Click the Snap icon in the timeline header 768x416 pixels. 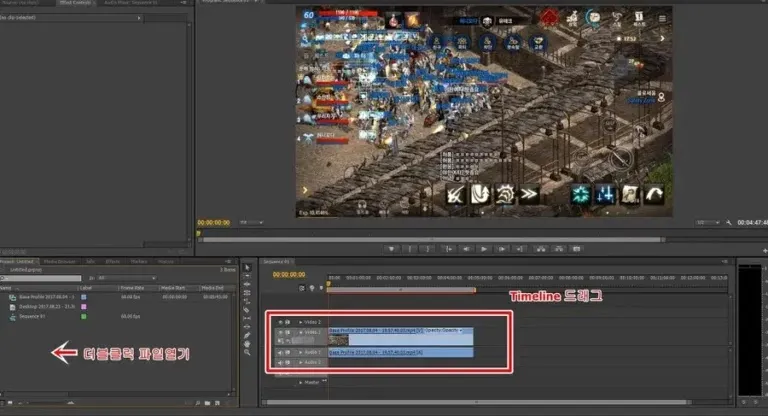click(x=302, y=288)
